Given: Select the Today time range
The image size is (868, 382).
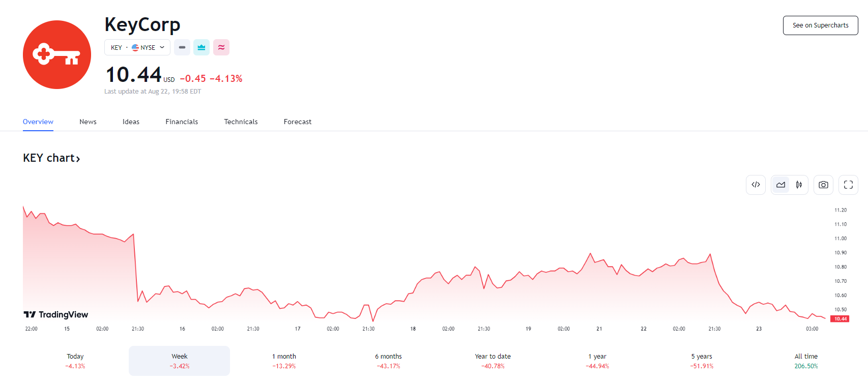Looking at the screenshot, I should tap(75, 361).
